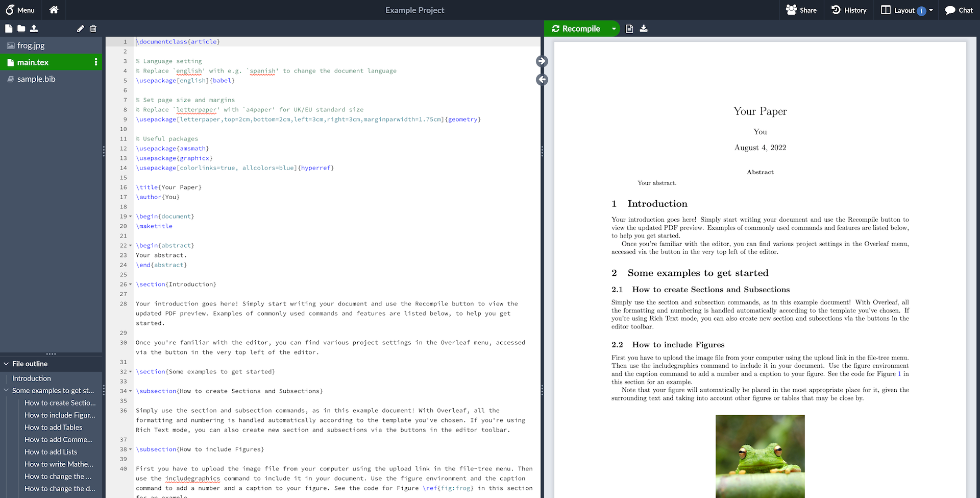Viewport: 980px width, 498px height.
Task: Rename main.tex using the pencil icon
Action: [80, 29]
